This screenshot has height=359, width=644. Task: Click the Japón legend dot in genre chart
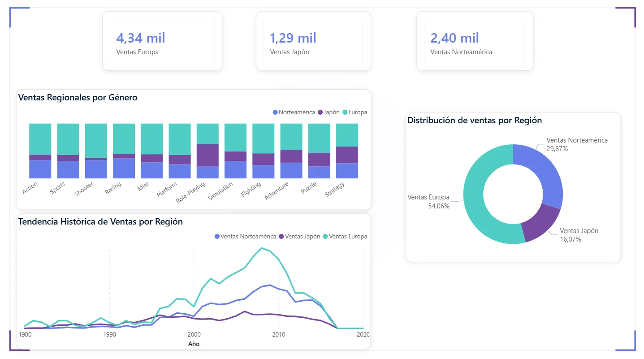click(320, 112)
